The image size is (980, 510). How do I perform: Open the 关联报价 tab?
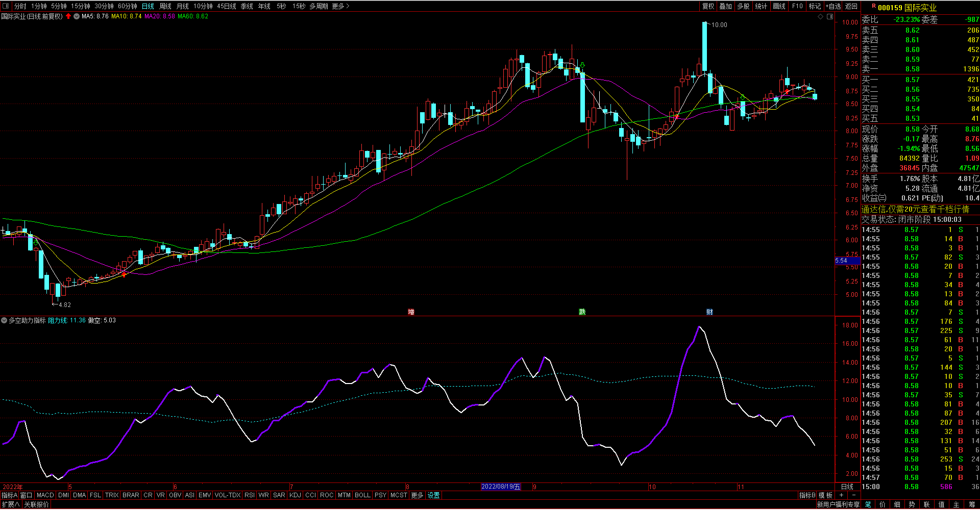point(37,504)
